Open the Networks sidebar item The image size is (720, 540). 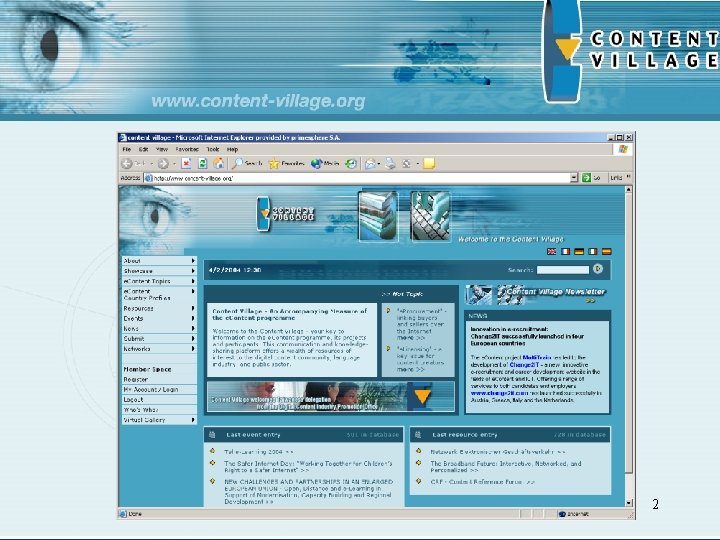coord(159,349)
